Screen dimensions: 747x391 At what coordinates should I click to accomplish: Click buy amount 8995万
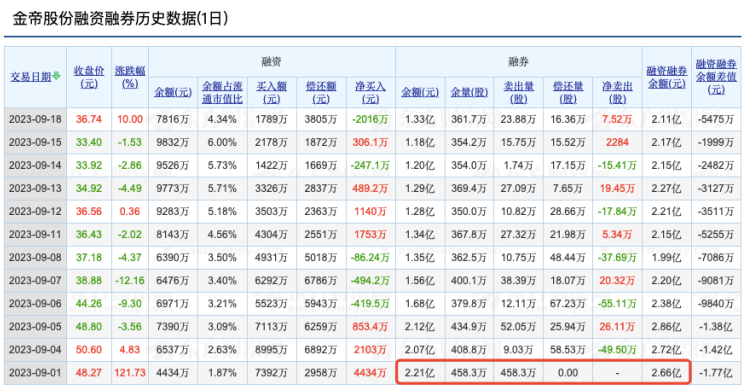click(272, 350)
